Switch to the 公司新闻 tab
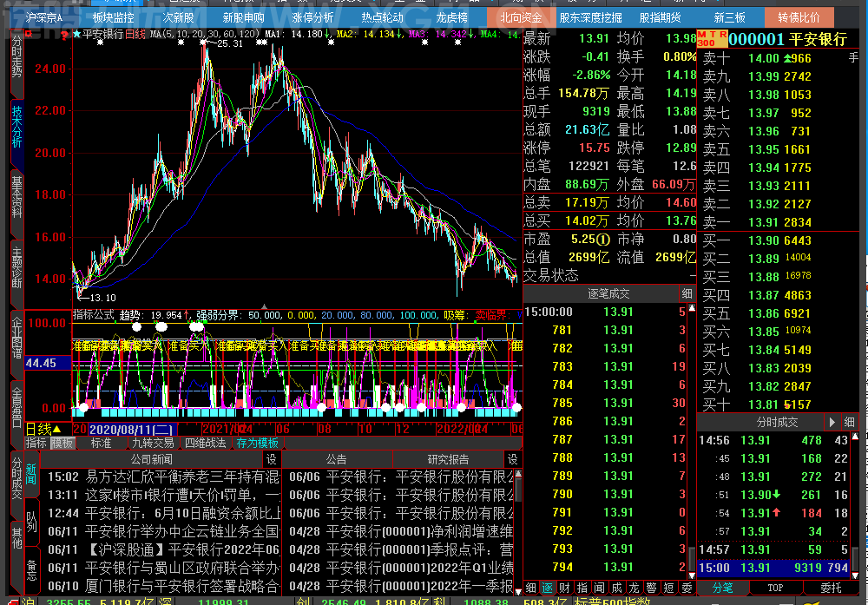868x605 pixels. [152, 459]
